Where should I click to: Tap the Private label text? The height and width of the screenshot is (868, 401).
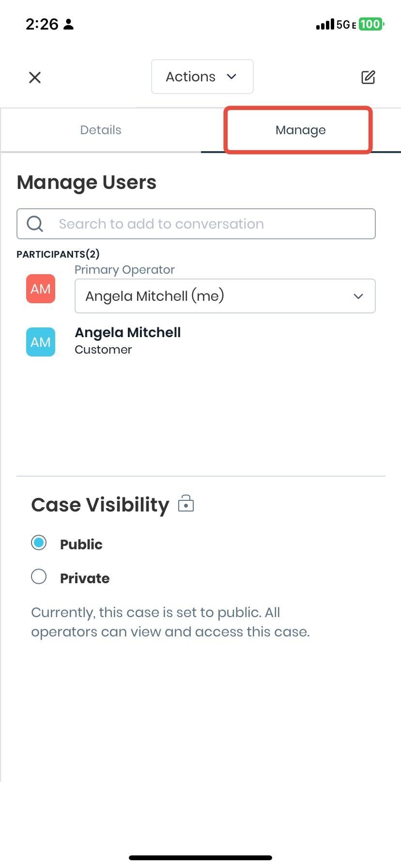(85, 578)
